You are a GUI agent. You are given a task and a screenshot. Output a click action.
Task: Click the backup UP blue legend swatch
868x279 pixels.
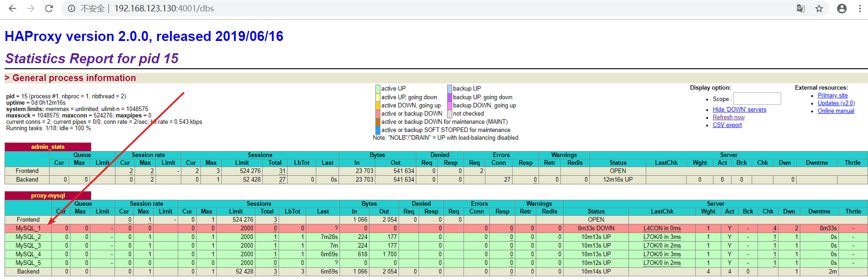[449, 89]
